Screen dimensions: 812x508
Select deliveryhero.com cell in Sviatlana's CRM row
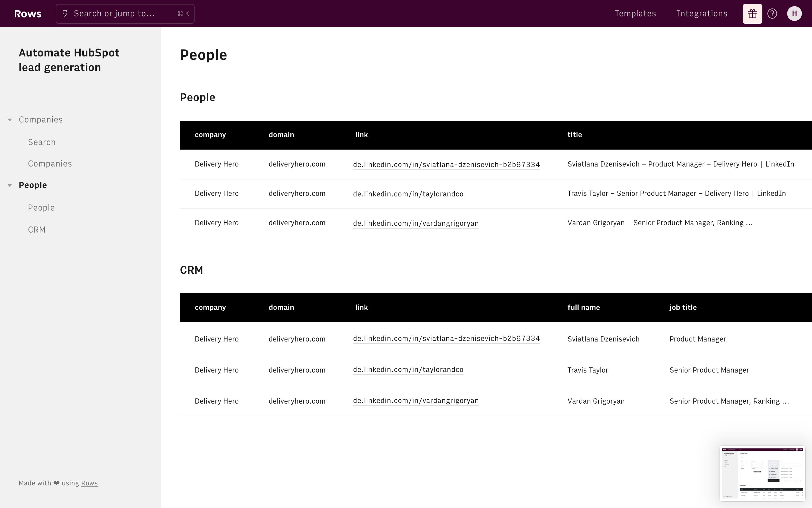click(297, 339)
